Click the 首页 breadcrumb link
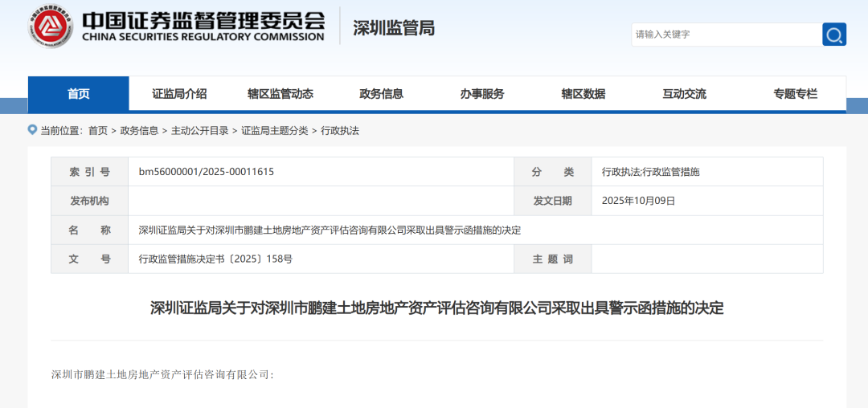868x408 pixels. click(x=98, y=131)
